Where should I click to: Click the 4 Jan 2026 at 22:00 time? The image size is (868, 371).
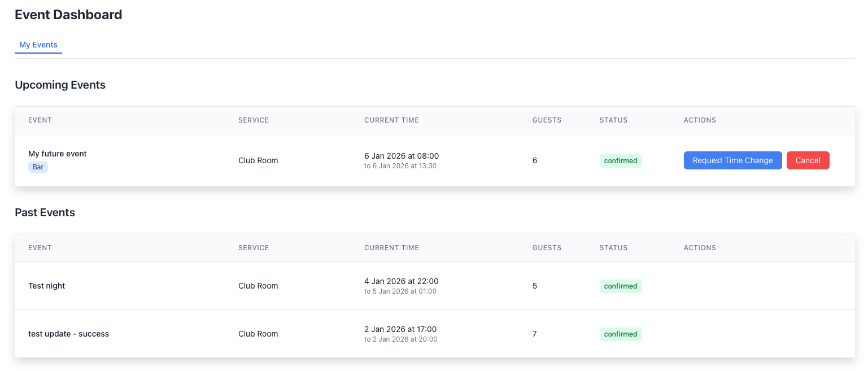pos(401,281)
